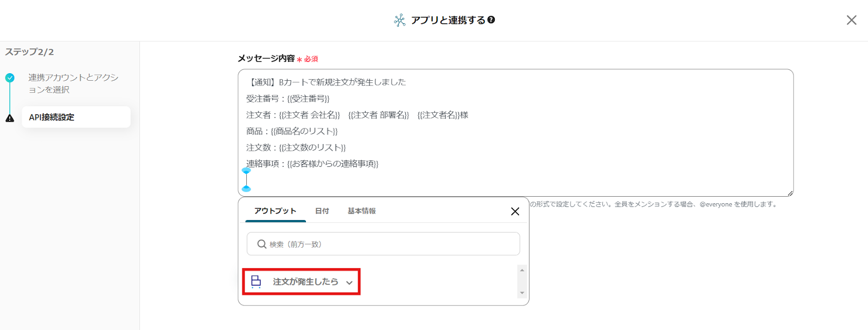The height and width of the screenshot is (330, 868).
Task: Click the 商品:{{商品名のリスト}} line
Action: [292, 131]
